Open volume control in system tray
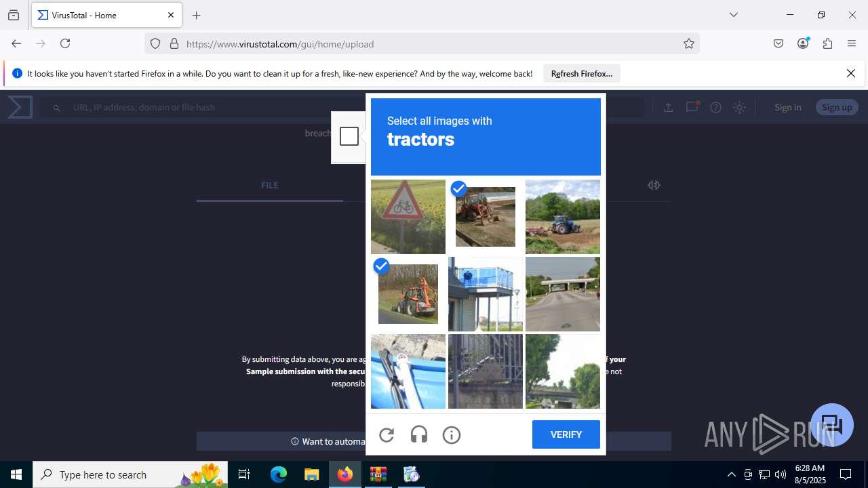This screenshot has height=488, width=868. click(x=781, y=474)
